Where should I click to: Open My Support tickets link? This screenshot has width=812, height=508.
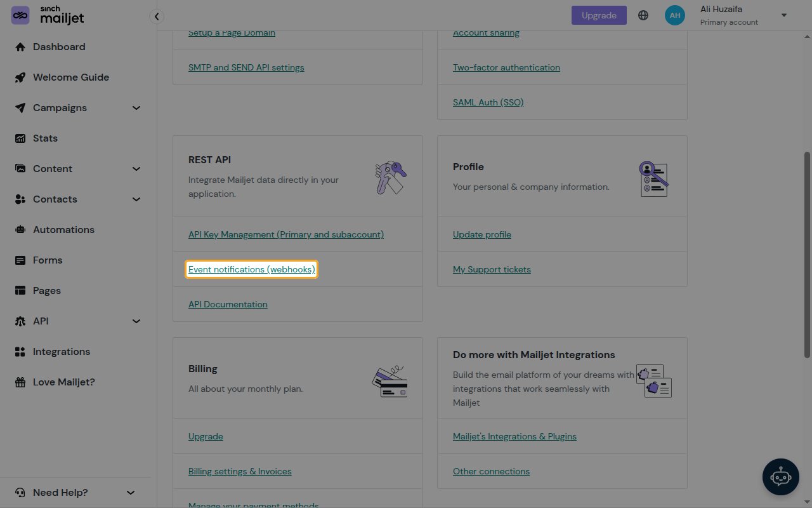pyautogui.click(x=492, y=269)
